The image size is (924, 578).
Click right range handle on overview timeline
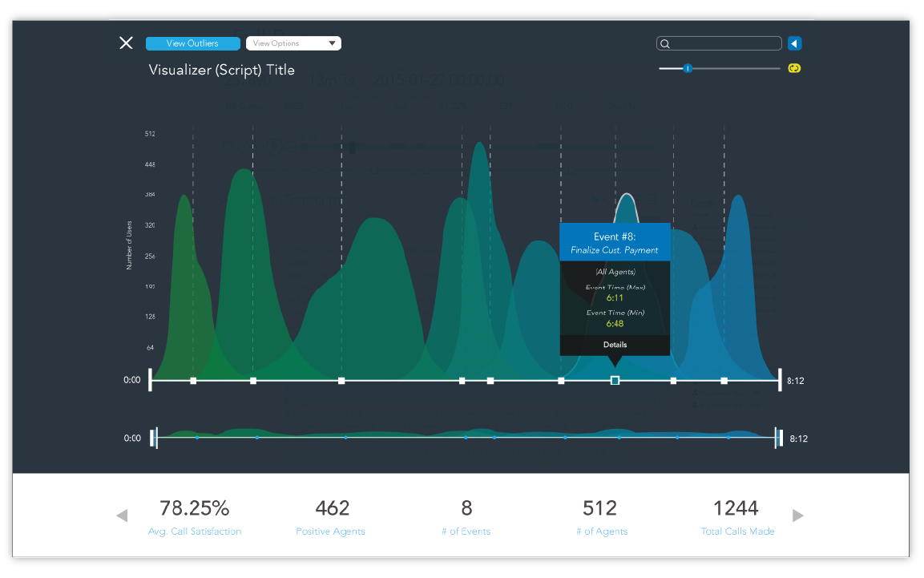pyautogui.click(x=778, y=438)
